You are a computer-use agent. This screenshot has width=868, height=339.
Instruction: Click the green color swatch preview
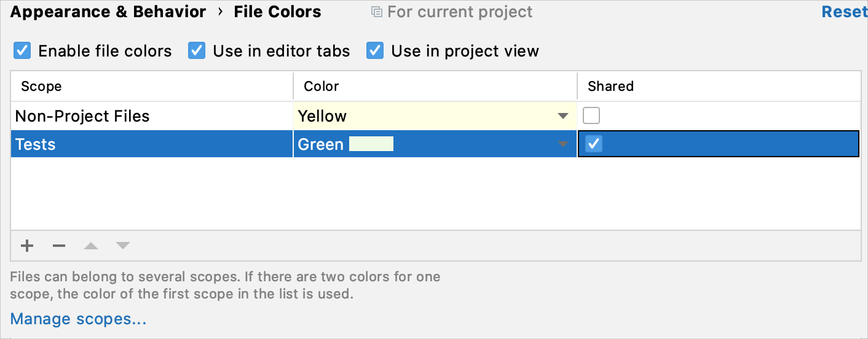(x=371, y=144)
